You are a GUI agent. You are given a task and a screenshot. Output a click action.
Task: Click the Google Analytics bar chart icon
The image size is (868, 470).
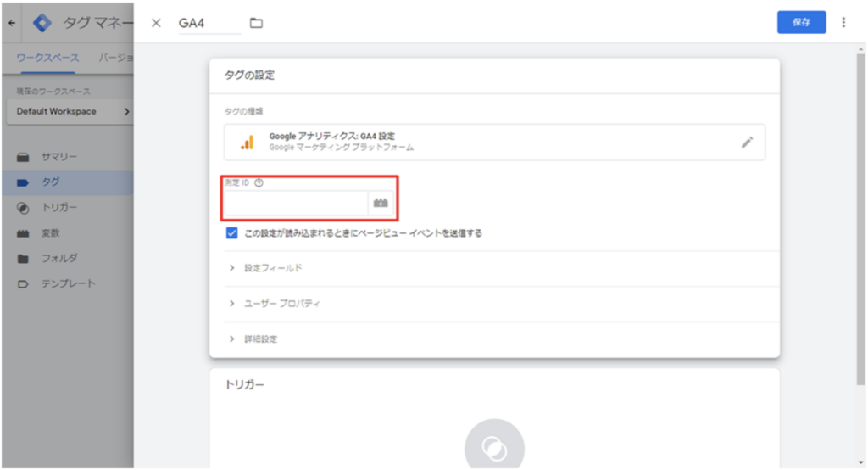pyautogui.click(x=248, y=143)
